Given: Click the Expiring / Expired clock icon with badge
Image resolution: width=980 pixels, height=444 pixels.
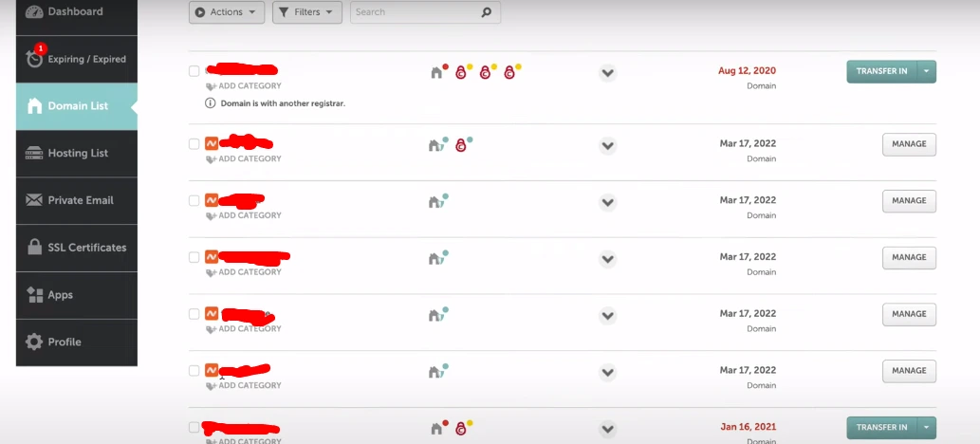Looking at the screenshot, I should (x=34, y=57).
